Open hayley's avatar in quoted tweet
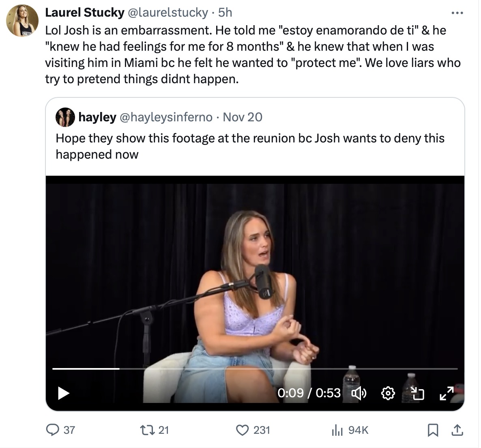Screen dimensions: 481x448 (65, 117)
